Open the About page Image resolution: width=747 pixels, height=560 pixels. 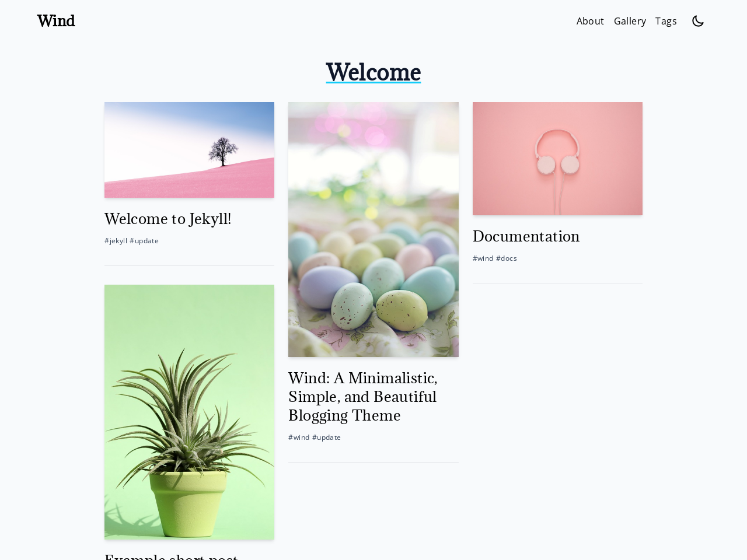tap(590, 21)
